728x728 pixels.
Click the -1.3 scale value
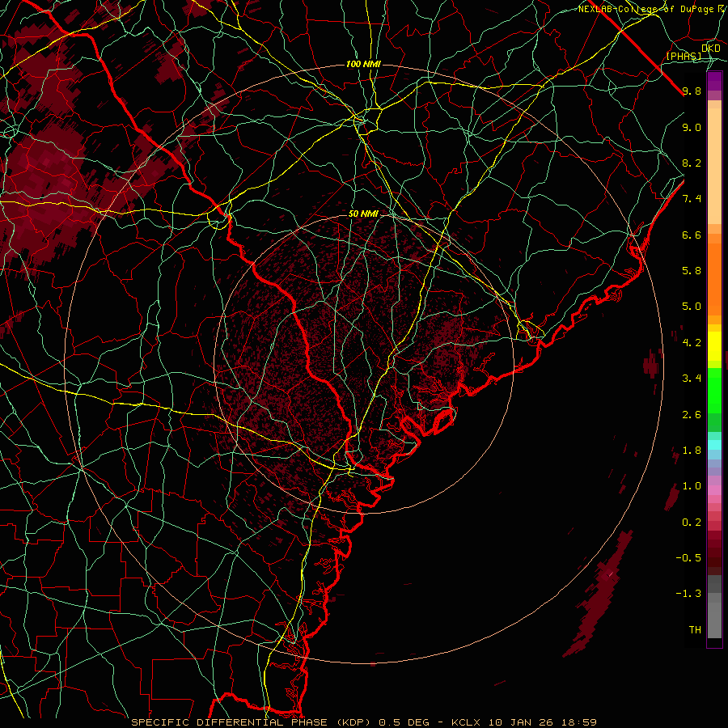[x=688, y=594]
